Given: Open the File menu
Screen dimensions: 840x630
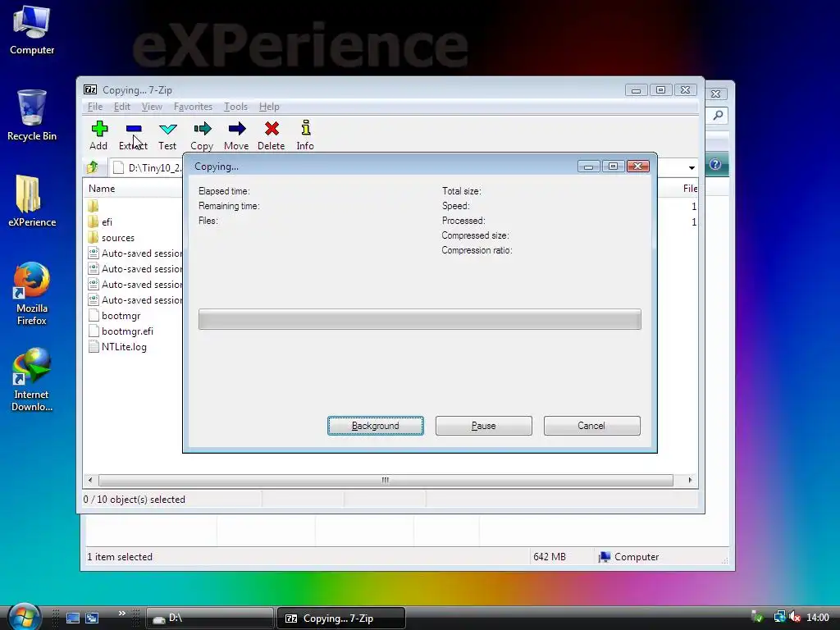Looking at the screenshot, I should pos(95,107).
